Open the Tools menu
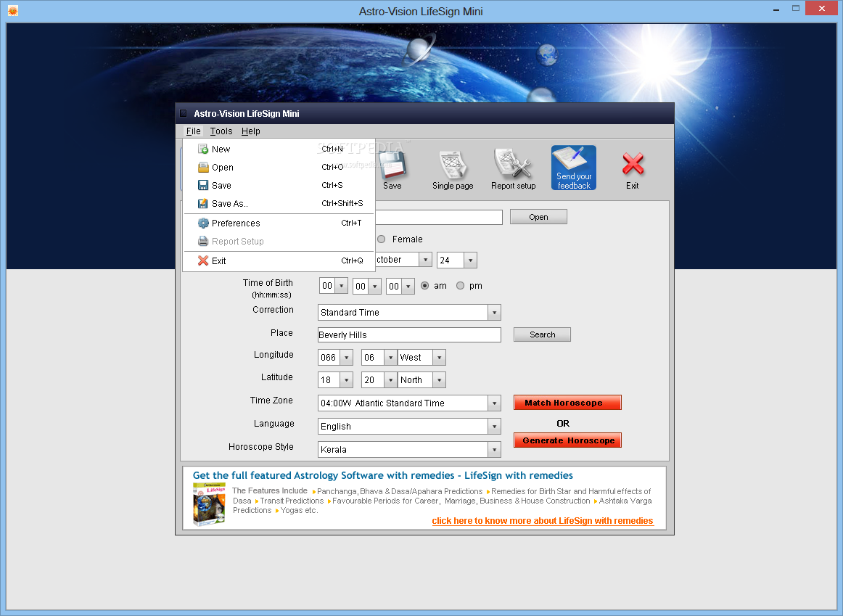Screen dimensions: 843x616 221,131
